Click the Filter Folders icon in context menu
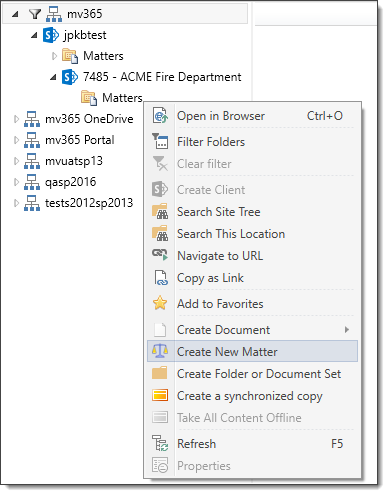 (160, 141)
